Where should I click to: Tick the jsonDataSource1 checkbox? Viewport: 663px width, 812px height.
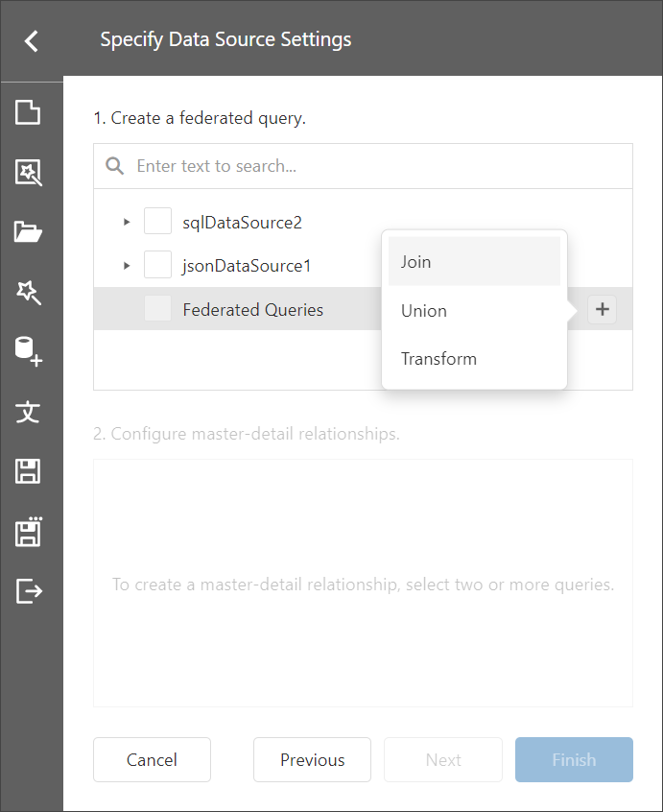tap(157, 265)
